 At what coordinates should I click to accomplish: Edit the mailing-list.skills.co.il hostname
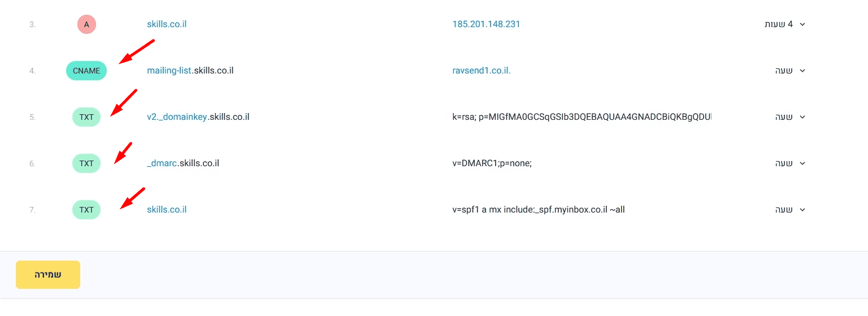coord(190,71)
